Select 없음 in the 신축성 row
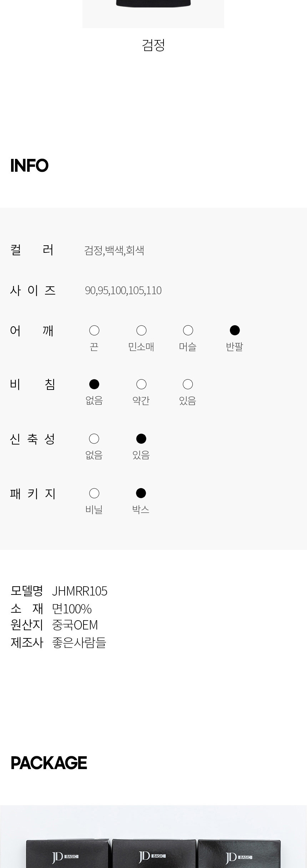The width and height of the screenshot is (307, 868). coord(94,439)
